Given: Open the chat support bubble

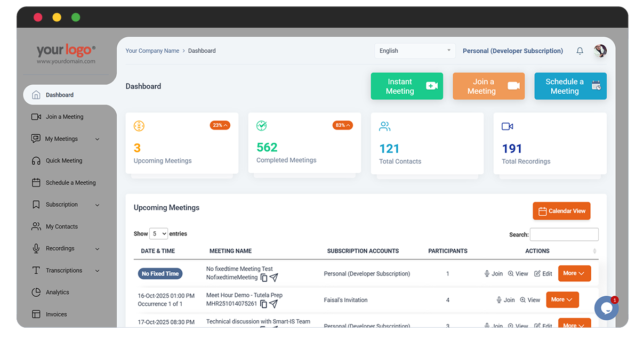Looking at the screenshot, I should (606, 308).
